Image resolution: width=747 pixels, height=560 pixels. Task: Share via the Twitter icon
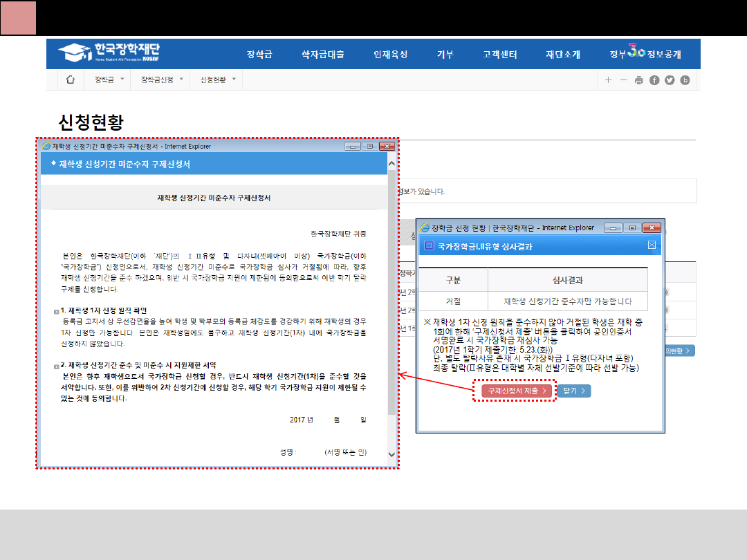click(x=670, y=80)
